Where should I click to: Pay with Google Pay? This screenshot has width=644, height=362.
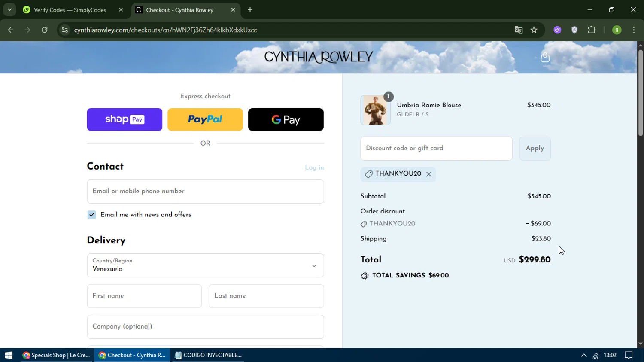286,119
